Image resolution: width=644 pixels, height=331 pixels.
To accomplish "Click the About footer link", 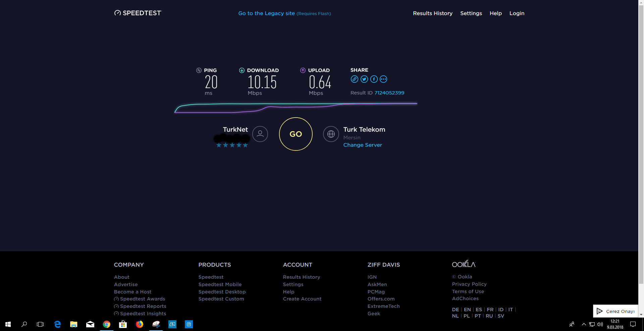I will pos(121,277).
